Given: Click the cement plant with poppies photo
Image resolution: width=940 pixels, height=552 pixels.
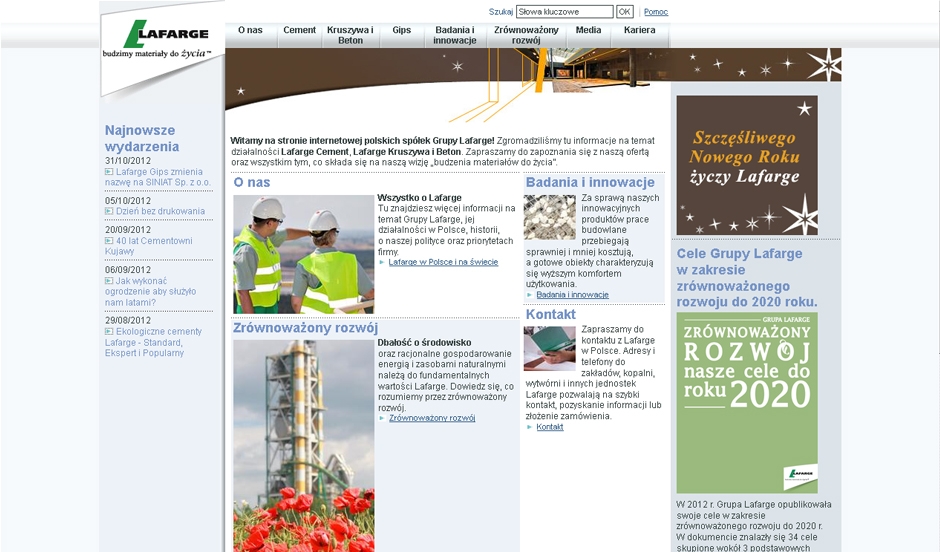Looking at the screenshot, I should (x=303, y=446).
